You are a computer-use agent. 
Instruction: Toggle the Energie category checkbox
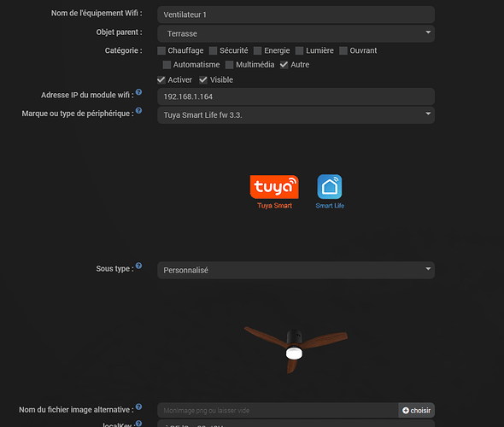pyautogui.click(x=257, y=50)
